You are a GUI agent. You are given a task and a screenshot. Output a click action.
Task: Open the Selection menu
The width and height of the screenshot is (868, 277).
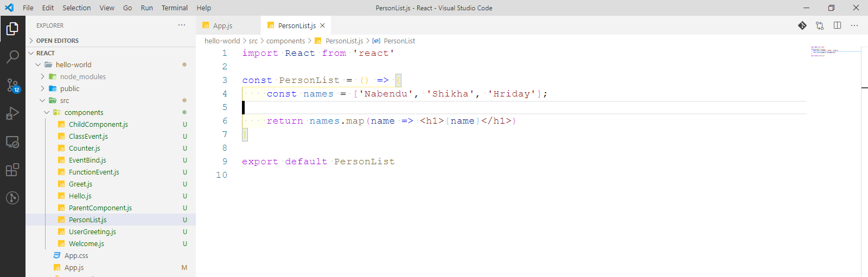click(76, 8)
